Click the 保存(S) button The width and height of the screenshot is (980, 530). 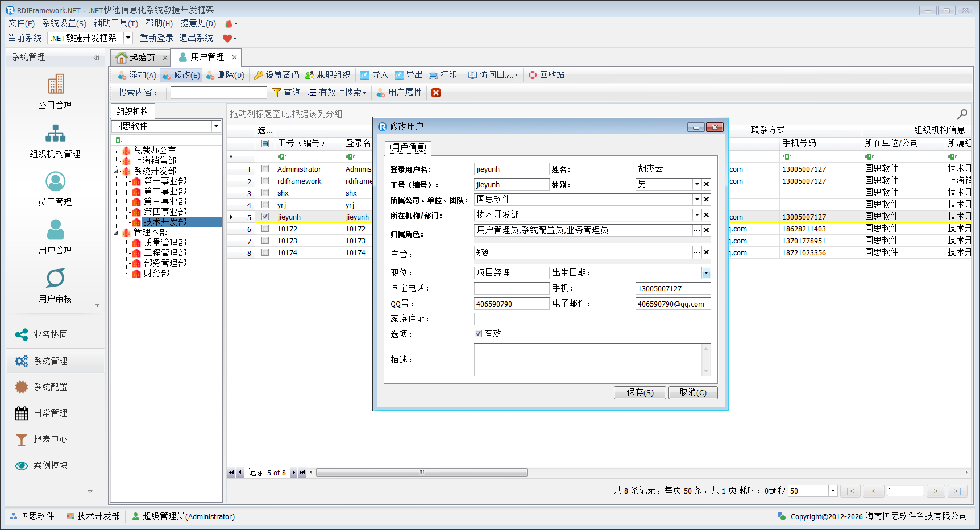coord(640,392)
